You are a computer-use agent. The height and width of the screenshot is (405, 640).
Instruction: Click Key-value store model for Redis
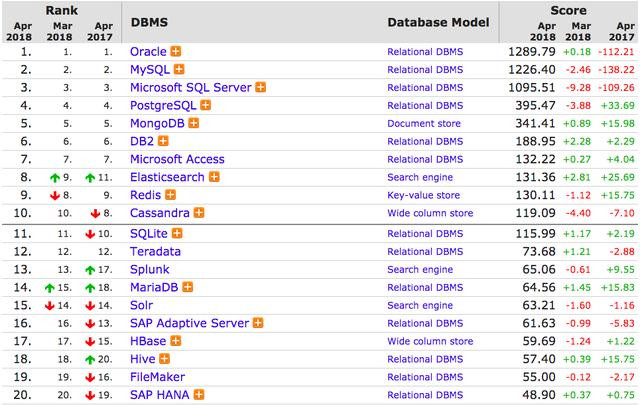424,195
